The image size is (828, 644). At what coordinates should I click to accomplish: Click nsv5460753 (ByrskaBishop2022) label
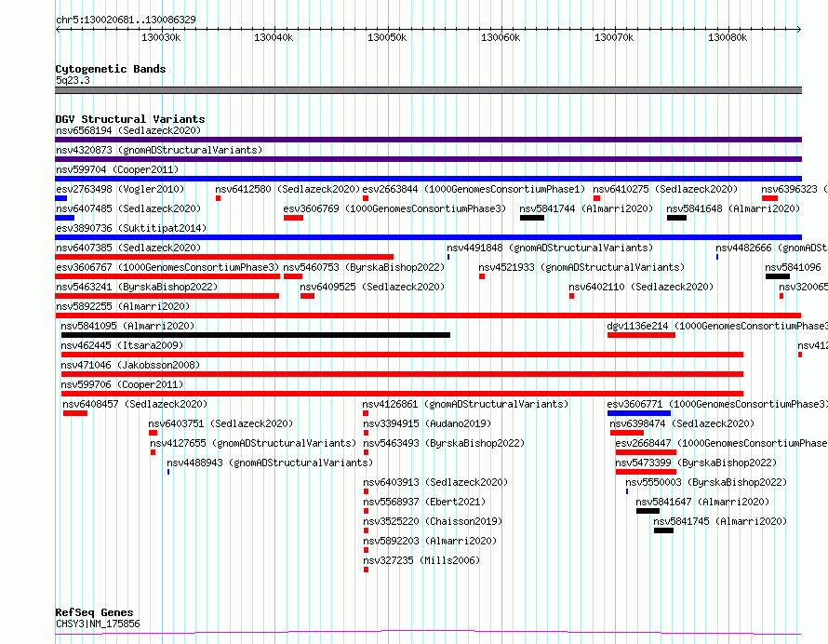pos(364,267)
